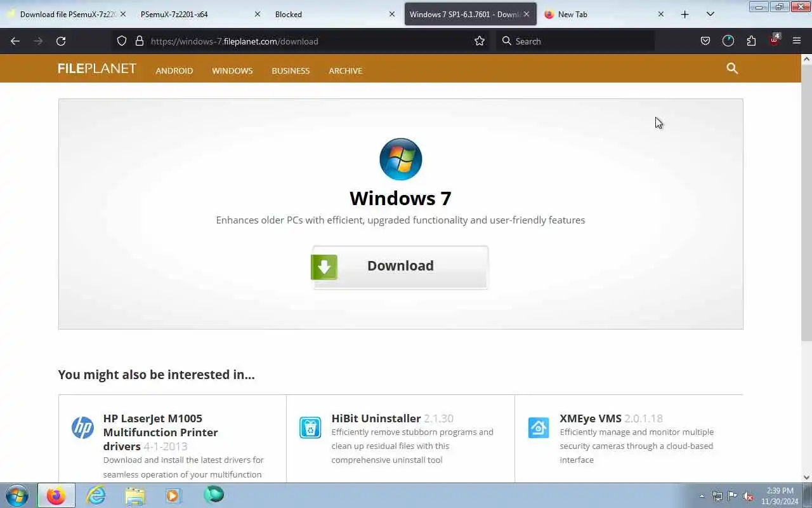Open HP LaserJet M1005 drivers link

point(160,432)
